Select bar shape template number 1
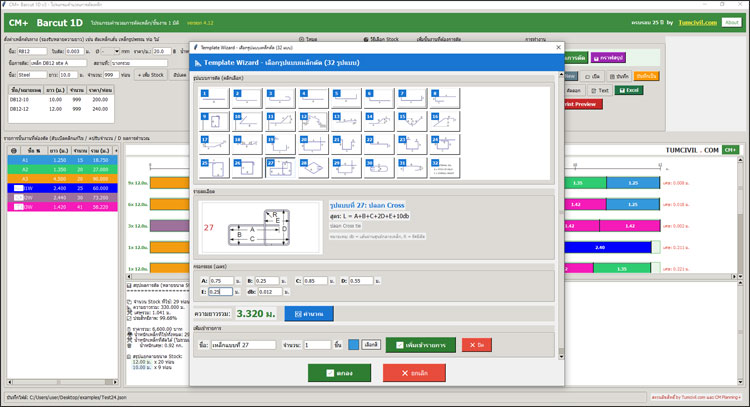The width and height of the screenshot is (750, 407). (x=214, y=98)
